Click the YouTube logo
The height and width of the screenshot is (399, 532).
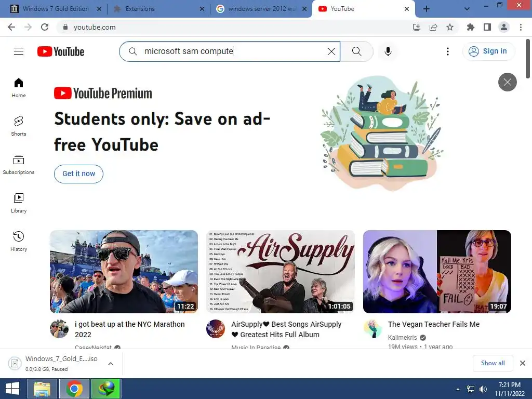(x=61, y=51)
